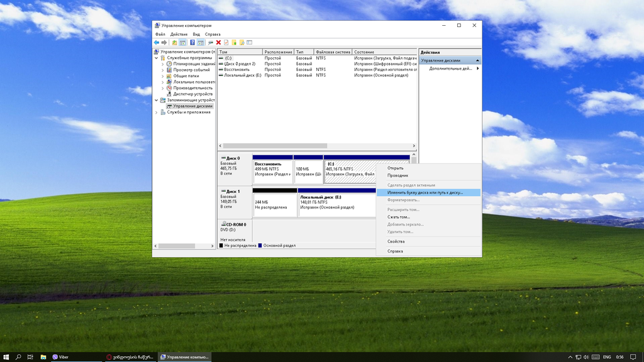Collapse the Служебные программы tree node
The width and height of the screenshot is (644, 362).
point(156,58)
